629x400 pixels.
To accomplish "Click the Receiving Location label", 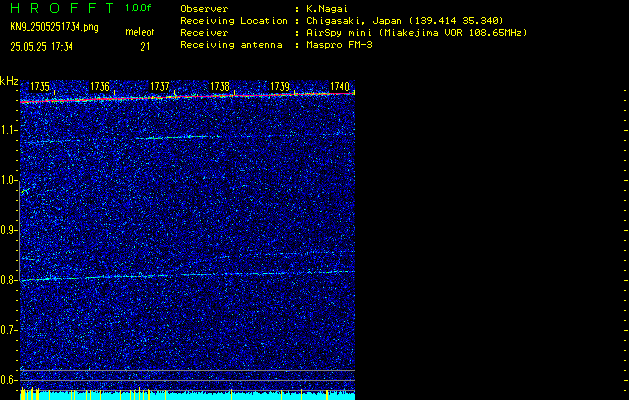I will [234, 21].
